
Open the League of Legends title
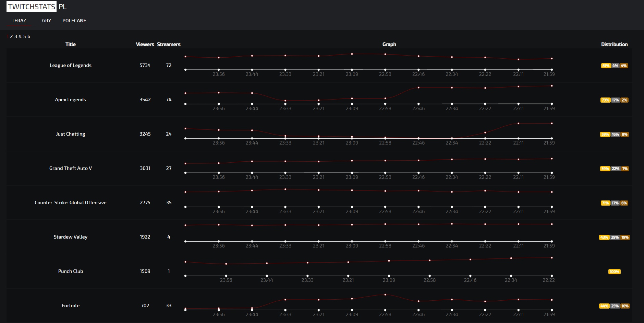[71, 65]
